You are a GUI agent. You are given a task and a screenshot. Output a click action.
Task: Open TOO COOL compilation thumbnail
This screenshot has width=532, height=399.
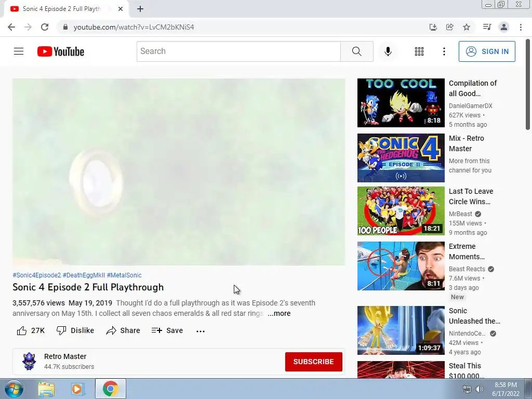pos(401,103)
